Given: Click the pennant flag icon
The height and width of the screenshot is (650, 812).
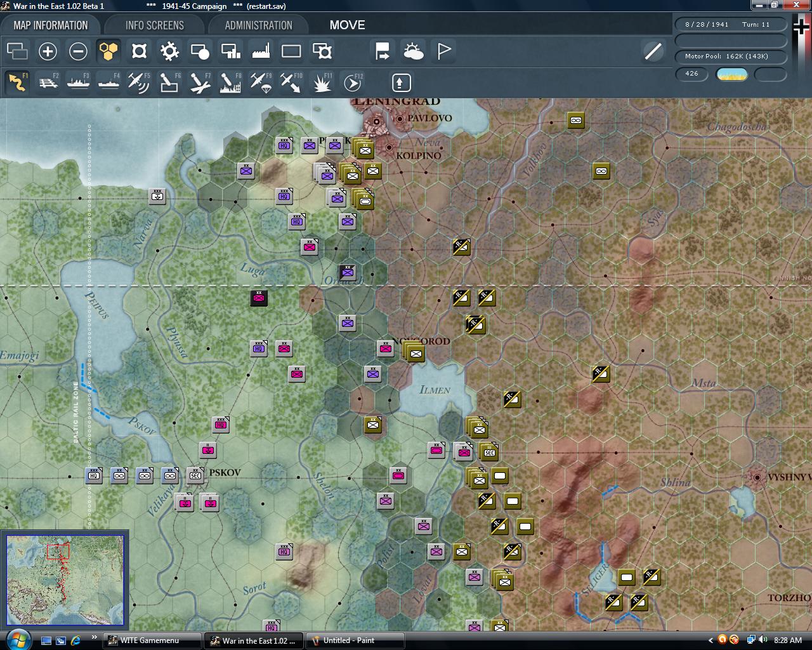Looking at the screenshot, I should (443, 51).
